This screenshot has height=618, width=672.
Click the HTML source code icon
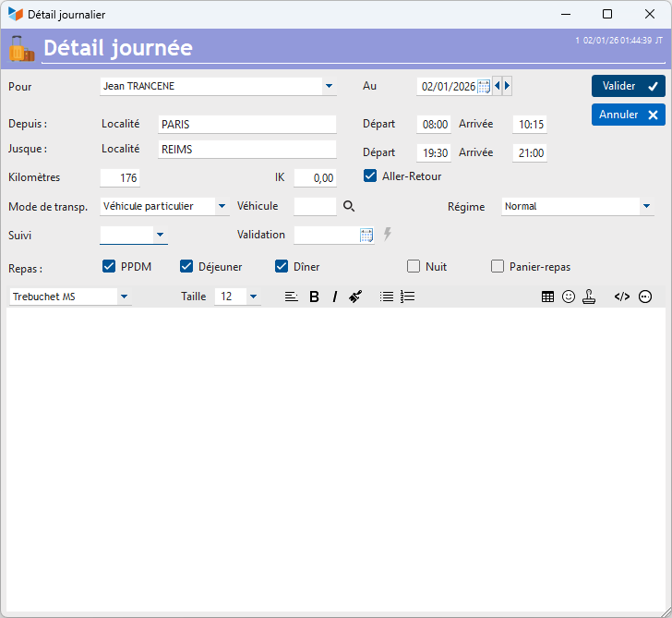pyautogui.click(x=622, y=297)
